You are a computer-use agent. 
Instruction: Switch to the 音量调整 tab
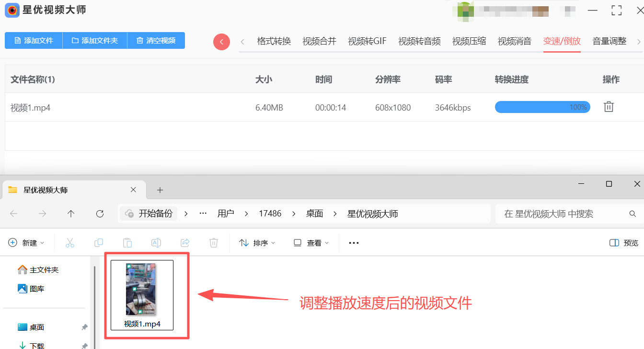click(609, 41)
